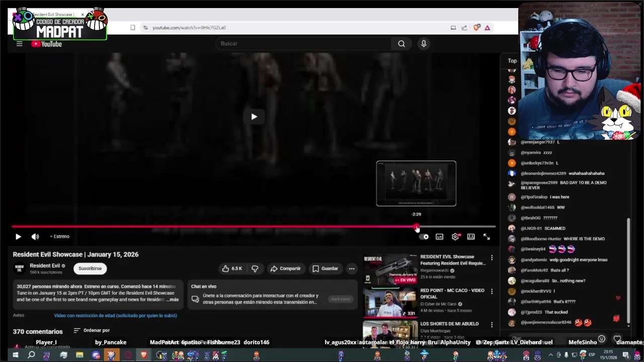Open RED POINT - MC CACO video thumbnail
The height and width of the screenshot is (362, 644).
tap(390, 303)
